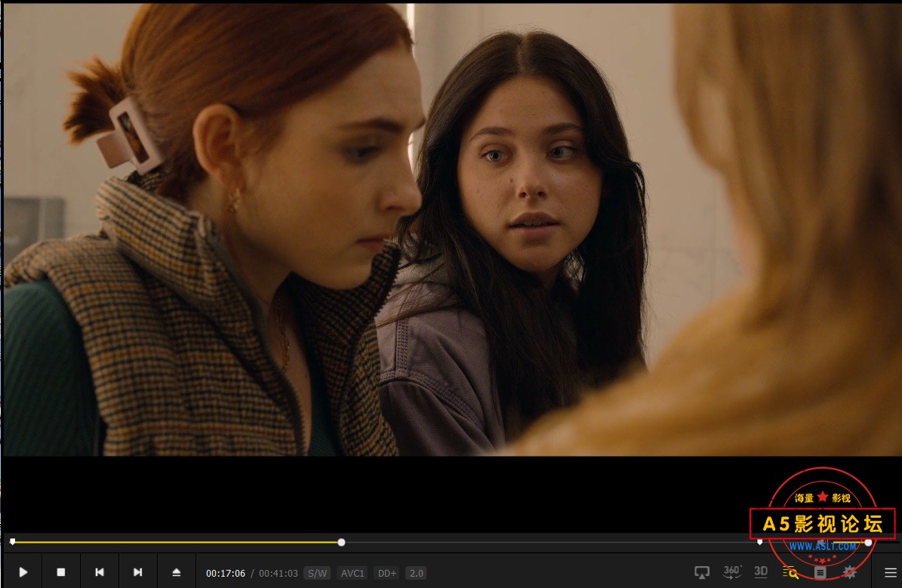Click the Play button
This screenshot has width=902, height=588.
tap(23, 572)
